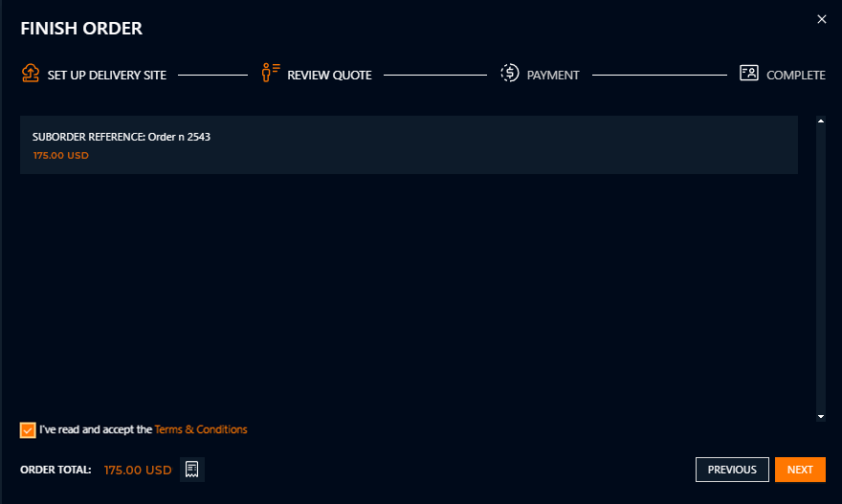Image resolution: width=842 pixels, height=504 pixels.
Task: Expand the Suborder Reference Order n 2543 row
Action: click(x=409, y=144)
